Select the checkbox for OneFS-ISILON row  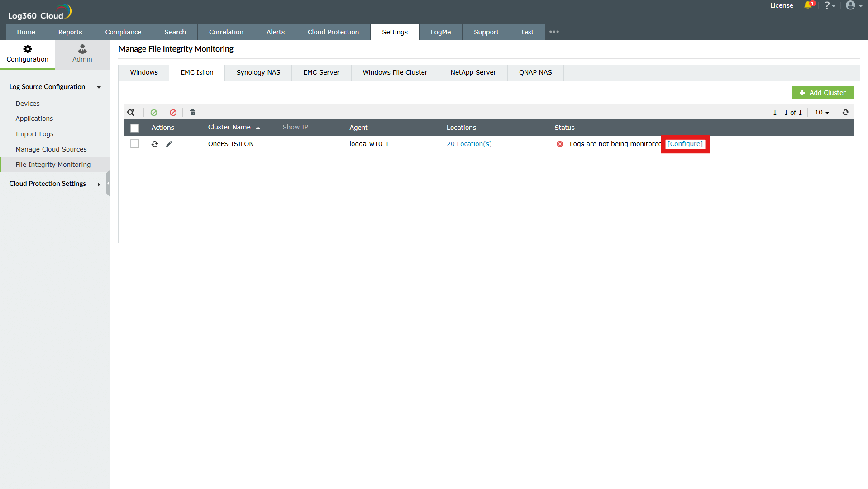(x=135, y=144)
